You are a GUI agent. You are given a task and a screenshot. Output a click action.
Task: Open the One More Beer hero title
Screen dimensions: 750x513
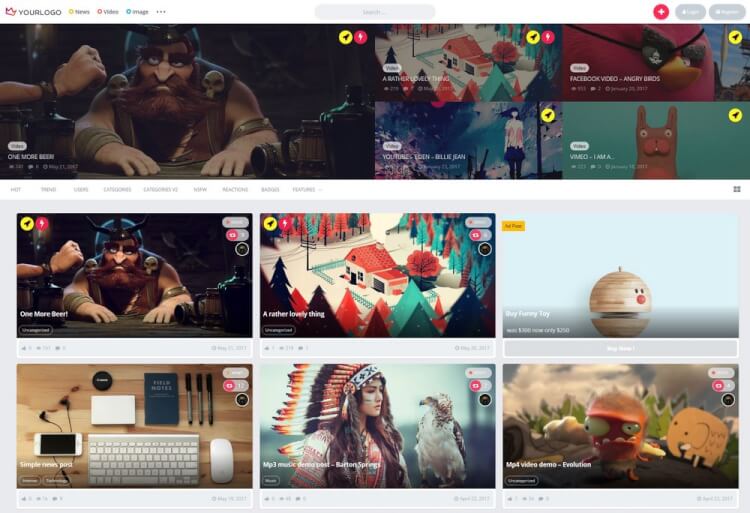[x=31, y=157]
